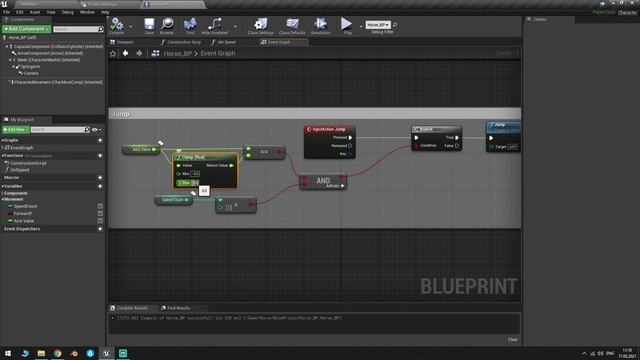Toggle the SpeedCount variable visibility eye

coord(100,206)
